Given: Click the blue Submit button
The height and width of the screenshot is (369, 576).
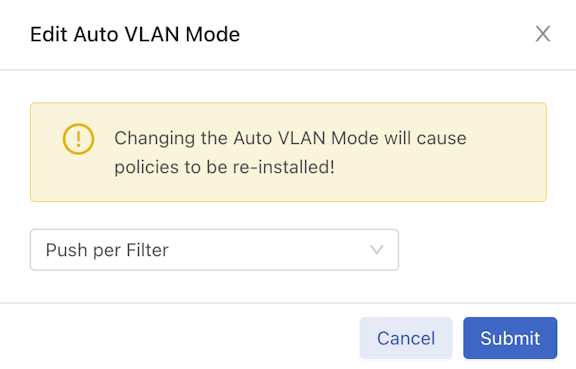Looking at the screenshot, I should pyautogui.click(x=510, y=338).
